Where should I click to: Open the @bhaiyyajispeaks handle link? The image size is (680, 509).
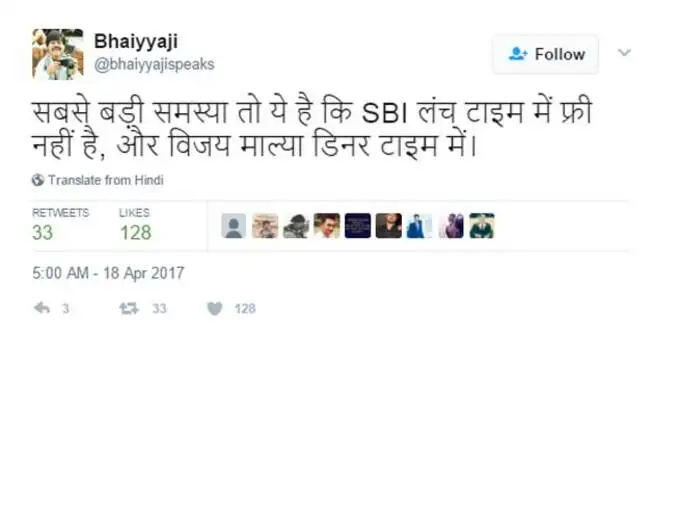pyautogui.click(x=154, y=65)
